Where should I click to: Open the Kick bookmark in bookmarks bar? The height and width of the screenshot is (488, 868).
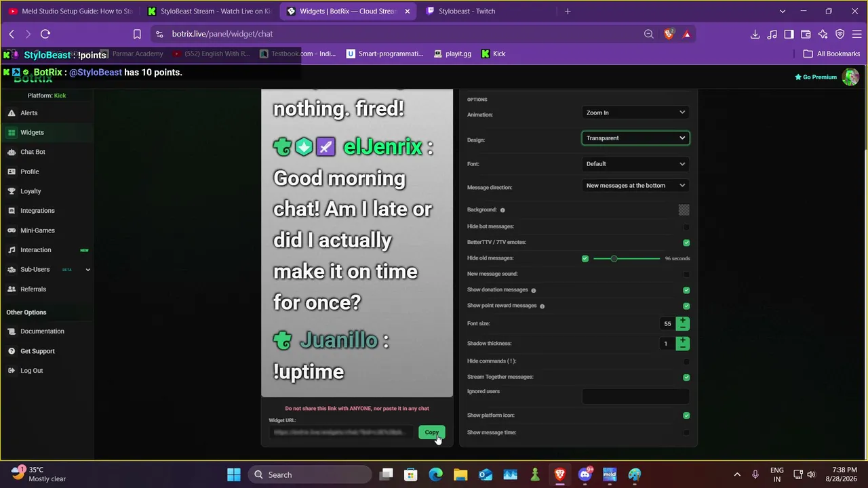493,54
